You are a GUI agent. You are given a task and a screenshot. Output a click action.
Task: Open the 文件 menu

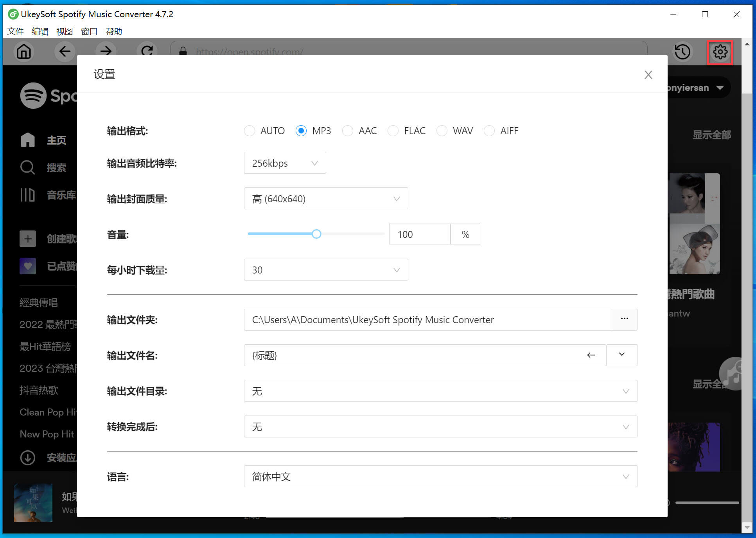(16, 31)
